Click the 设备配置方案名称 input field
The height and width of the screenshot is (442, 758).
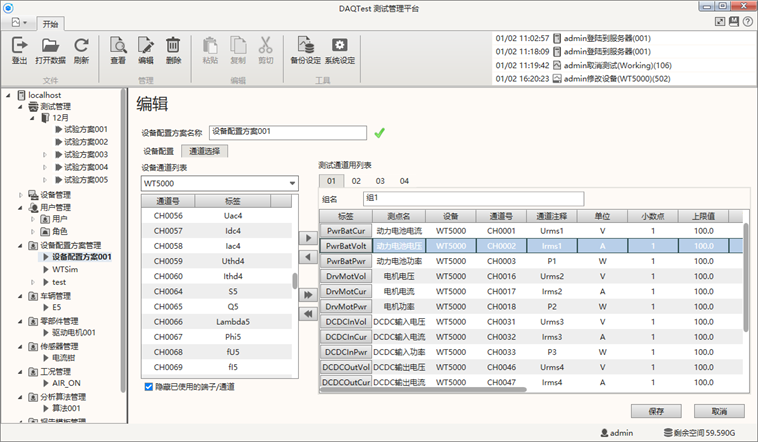(x=287, y=131)
